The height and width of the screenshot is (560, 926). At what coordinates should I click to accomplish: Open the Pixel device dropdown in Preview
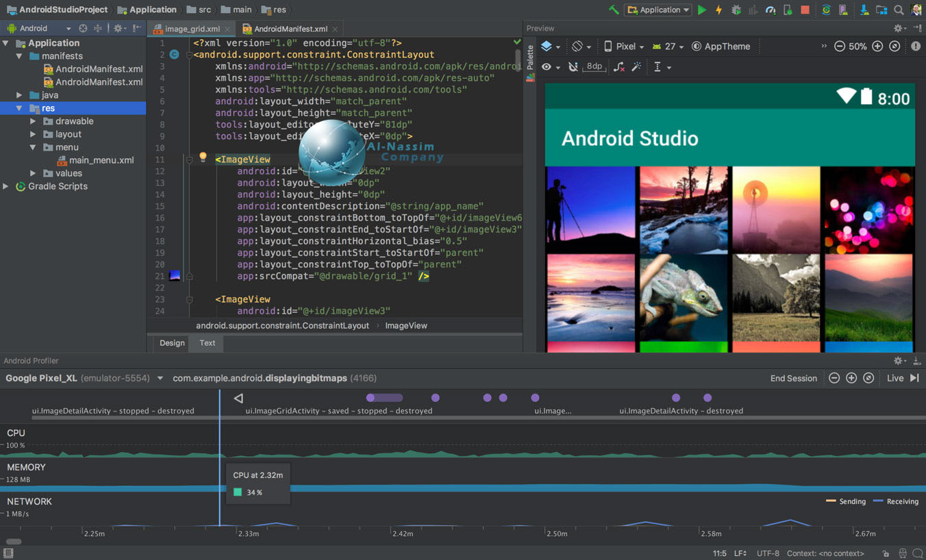(624, 47)
